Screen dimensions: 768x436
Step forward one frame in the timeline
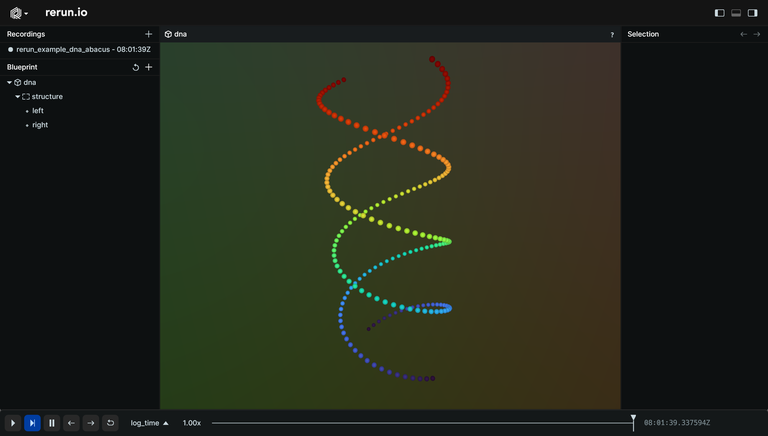pos(90,423)
